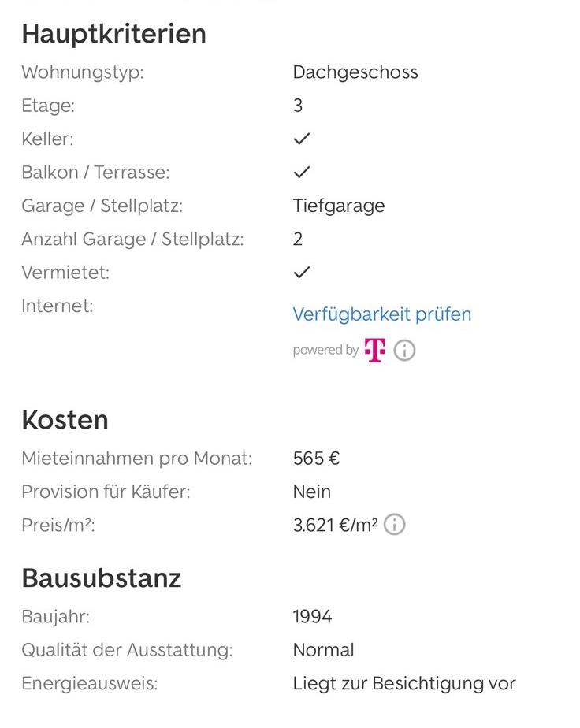
Task: Click the Liegt zur Besichtigung vor text
Action: (403, 683)
